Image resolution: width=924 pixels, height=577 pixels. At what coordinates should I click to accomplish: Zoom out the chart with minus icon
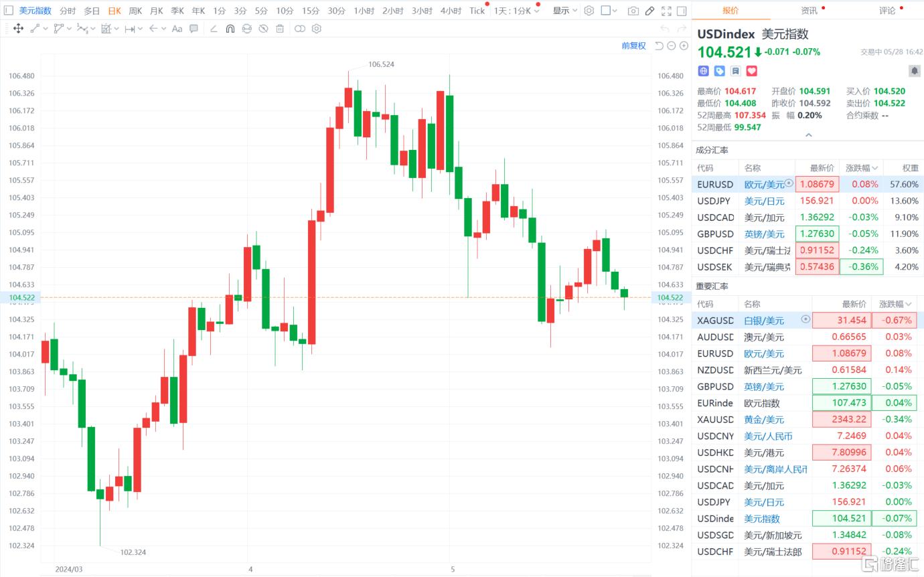pyautogui.click(x=672, y=46)
